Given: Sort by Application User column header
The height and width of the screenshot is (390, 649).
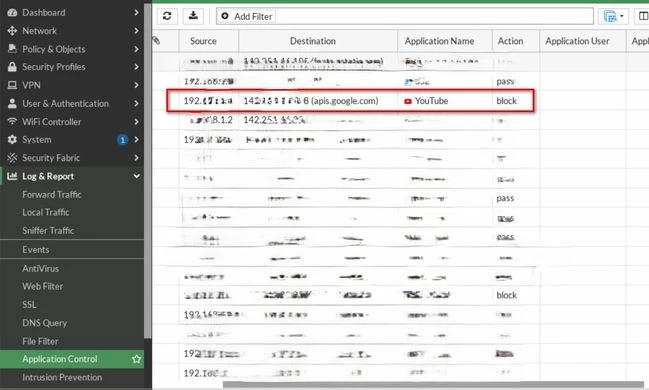Looking at the screenshot, I should point(577,41).
